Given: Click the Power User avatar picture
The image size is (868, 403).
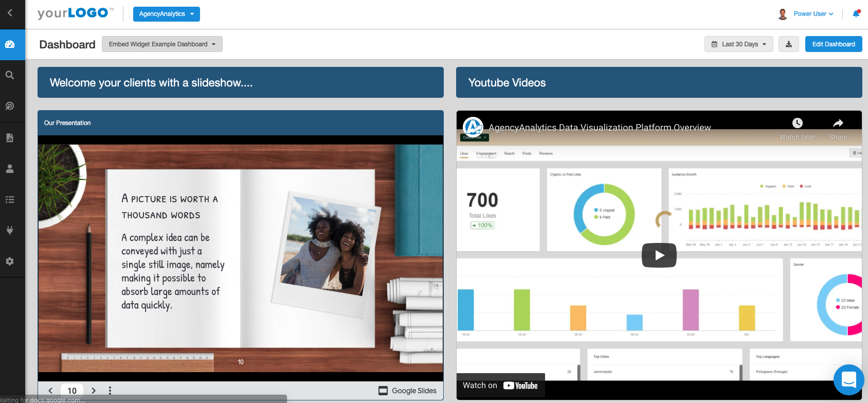Looking at the screenshot, I should tap(783, 14).
